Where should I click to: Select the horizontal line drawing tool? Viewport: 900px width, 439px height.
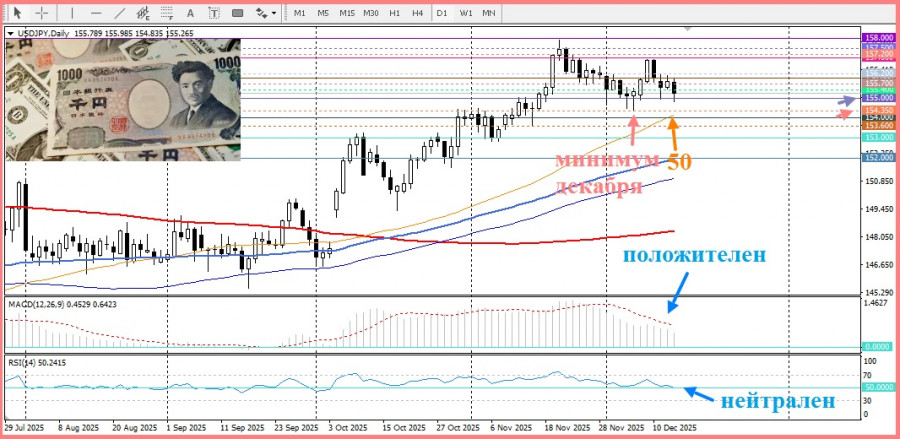pyautogui.click(x=96, y=13)
